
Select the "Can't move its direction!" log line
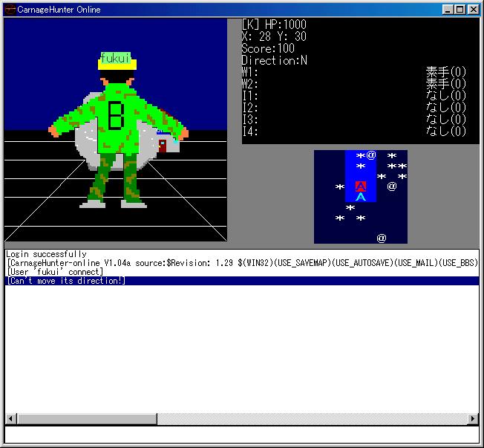(242, 281)
